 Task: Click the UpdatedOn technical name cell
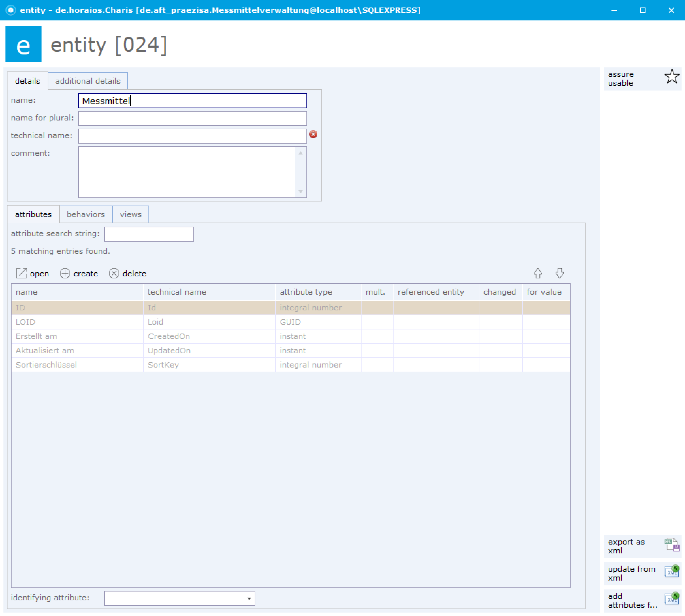tap(209, 351)
